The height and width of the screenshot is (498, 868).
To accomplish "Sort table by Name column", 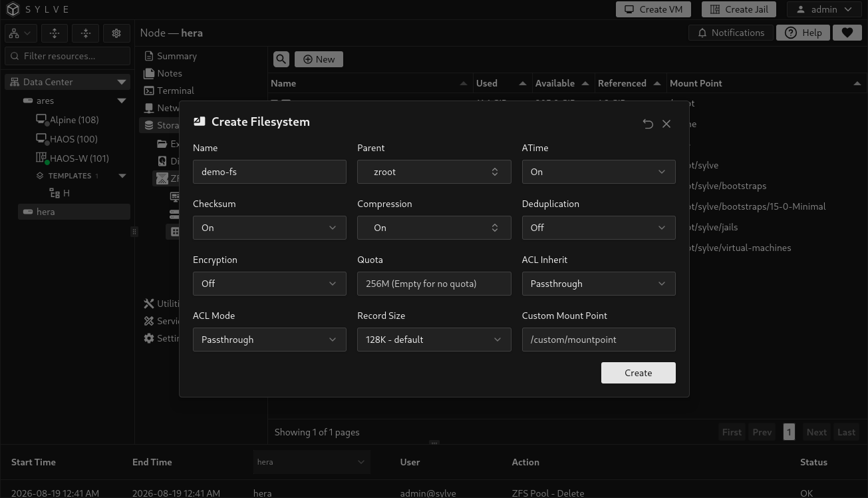I will (370, 83).
